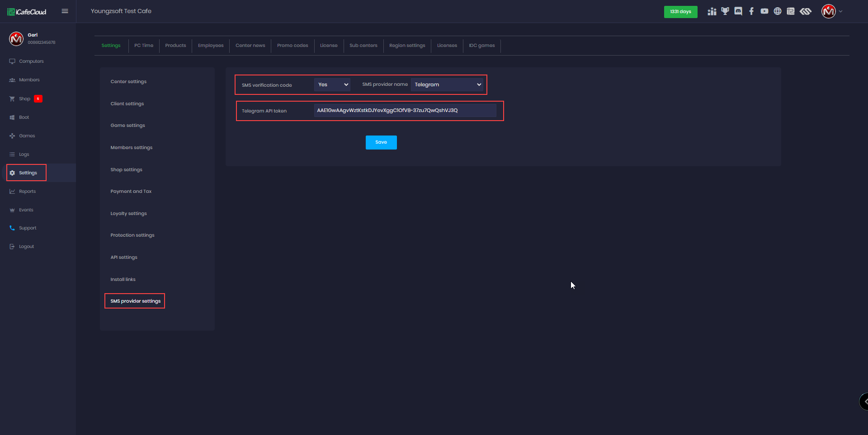The image size is (868, 435).
Task: Open the SMS provider name dropdown
Action: (447, 84)
